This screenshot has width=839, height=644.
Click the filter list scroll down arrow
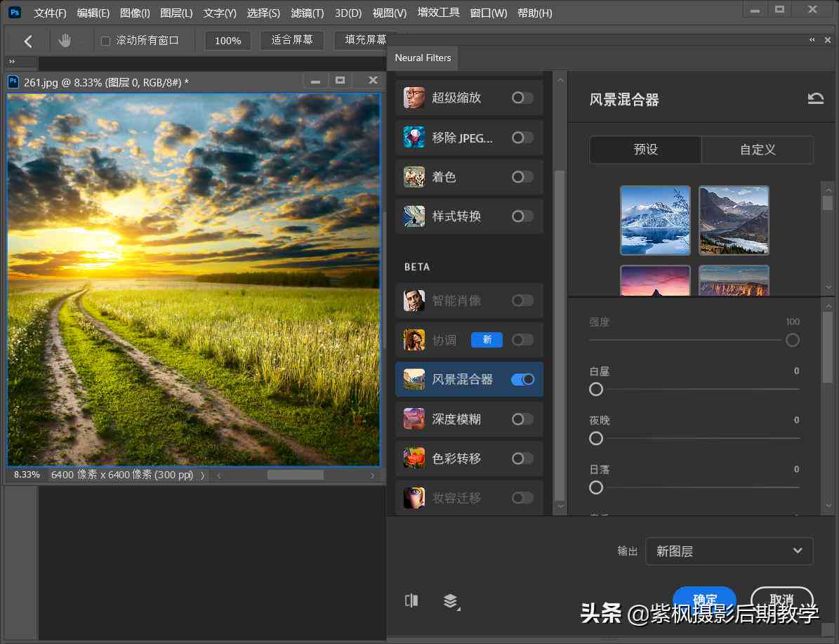pos(560,506)
